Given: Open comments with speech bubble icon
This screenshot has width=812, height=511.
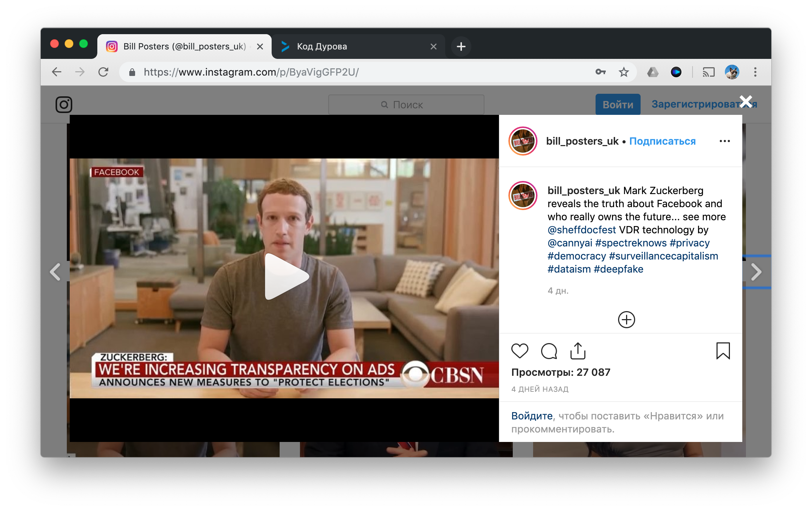Looking at the screenshot, I should 549,351.
